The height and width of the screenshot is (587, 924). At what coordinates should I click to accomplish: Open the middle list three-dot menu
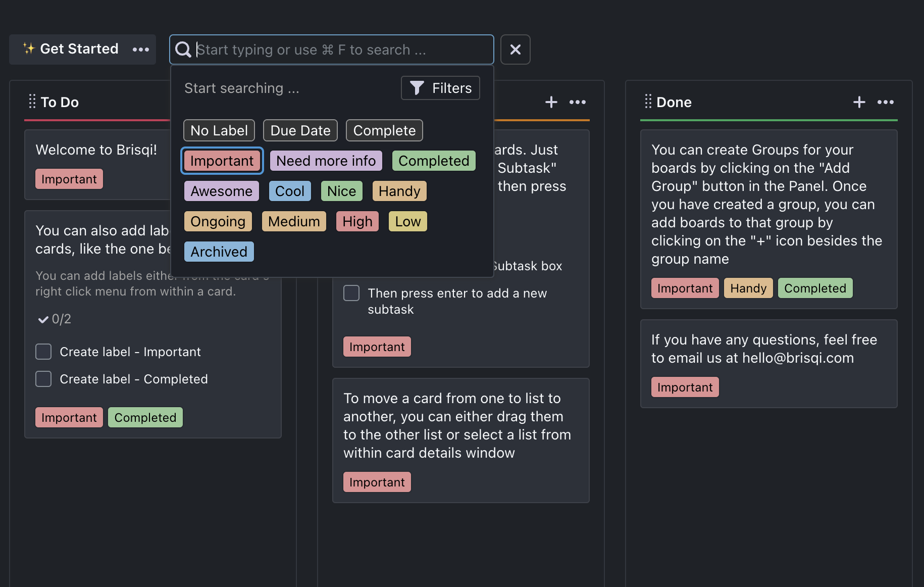(578, 102)
